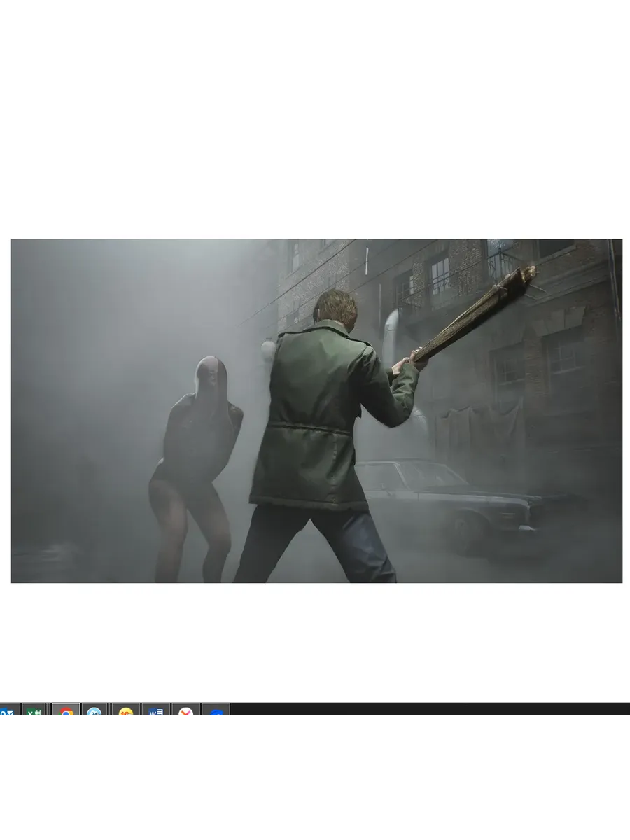The image size is (630, 840).
Task: Click the blue round icon after Yandex
Action: pyautogui.click(x=217, y=712)
